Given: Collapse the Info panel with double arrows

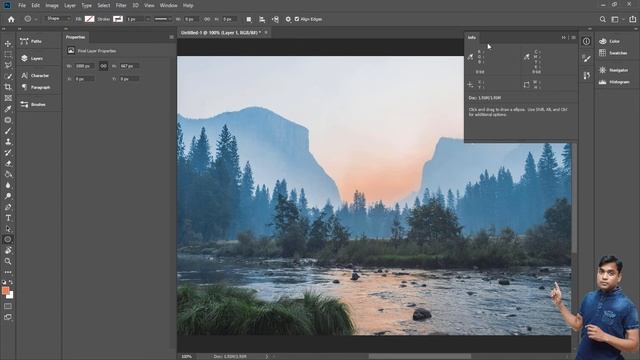Looking at the screenshot, I should (564, 38).
